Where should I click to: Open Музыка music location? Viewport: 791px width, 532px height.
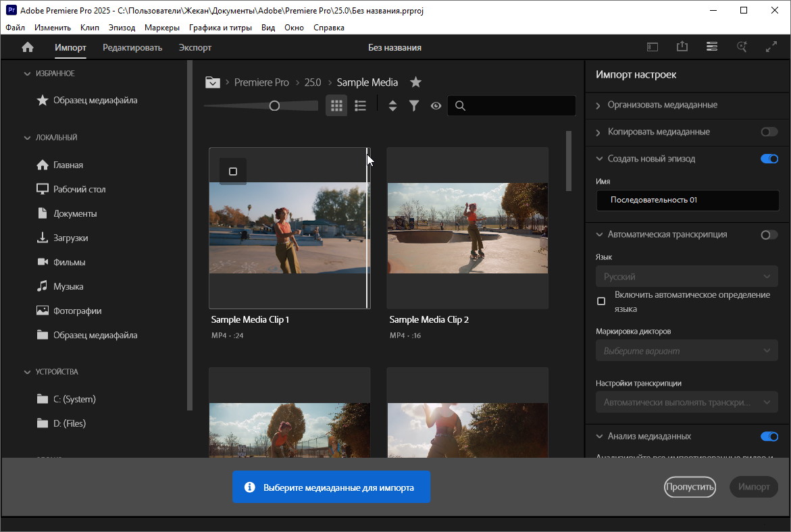(60, 286)
